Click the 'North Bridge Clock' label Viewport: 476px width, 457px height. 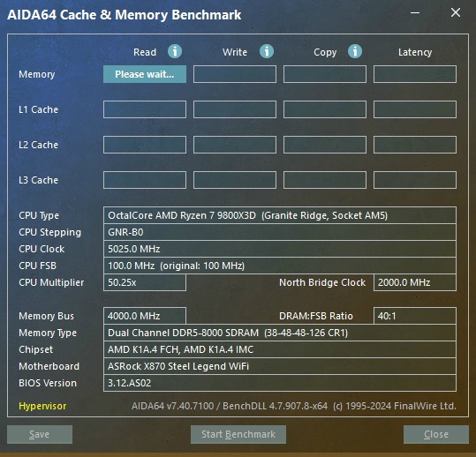(322, 282)
